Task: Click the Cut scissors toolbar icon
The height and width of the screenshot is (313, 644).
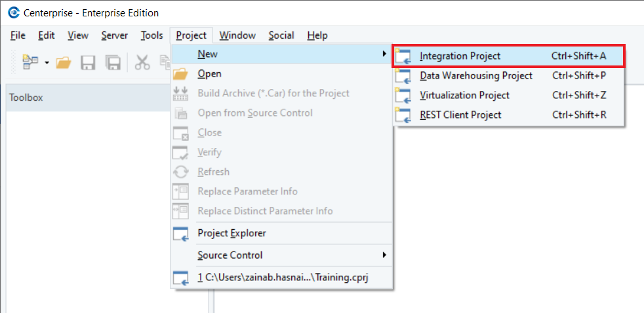Action: click(x=142, y=62)
